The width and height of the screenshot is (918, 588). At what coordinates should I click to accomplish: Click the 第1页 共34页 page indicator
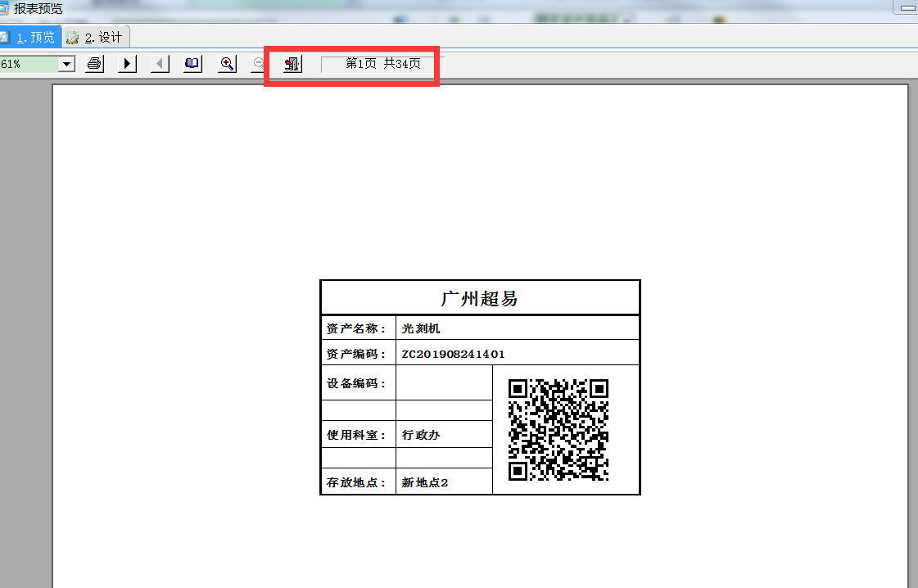tap(383, 63)
